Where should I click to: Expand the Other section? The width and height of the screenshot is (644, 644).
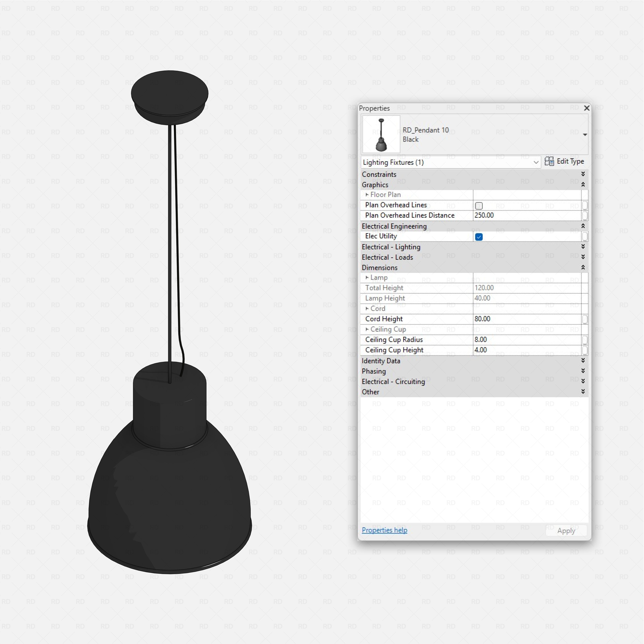pyautogui.click(x=583, y=392)
